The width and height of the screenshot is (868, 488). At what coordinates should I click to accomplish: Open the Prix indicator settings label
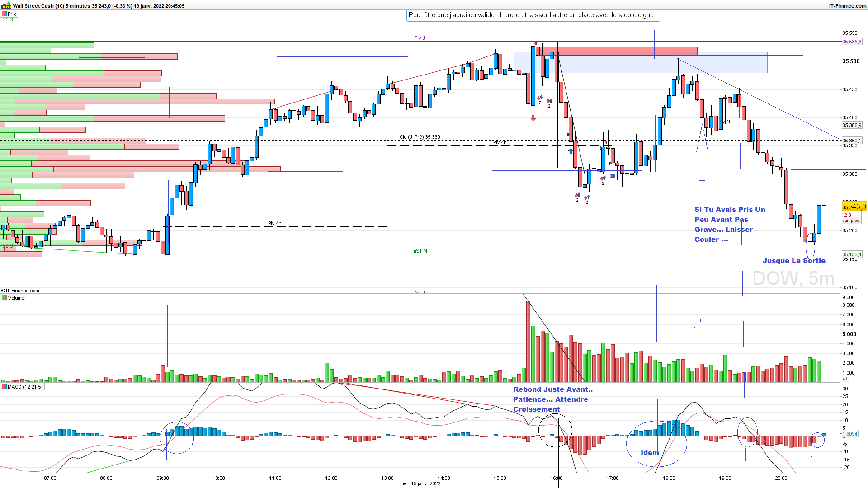12,14
